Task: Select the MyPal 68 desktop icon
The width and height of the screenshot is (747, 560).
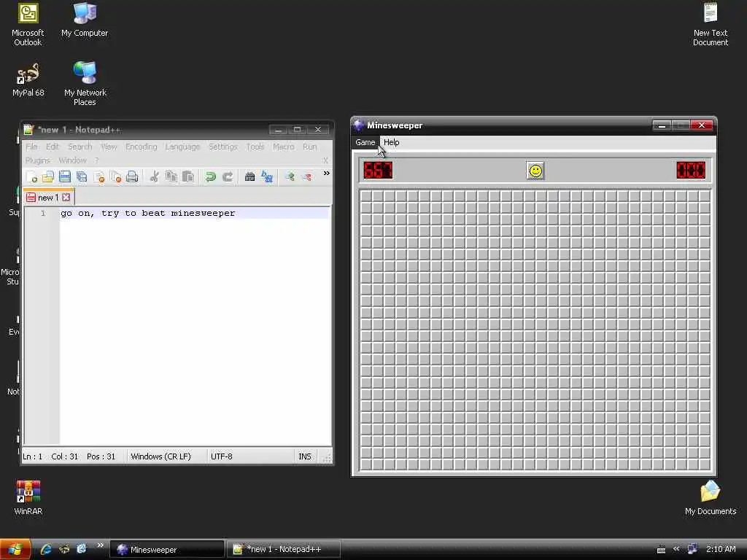Action: (x=28, y=80)
